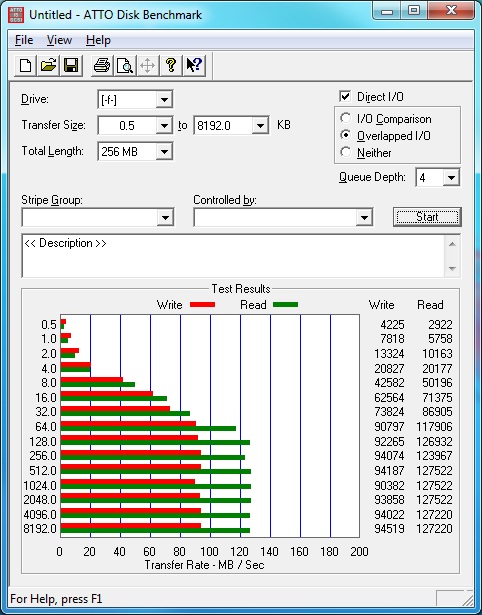Screen dimensions: 482x615
Task: Choose the Neither radio option
Action: (346, 152)
